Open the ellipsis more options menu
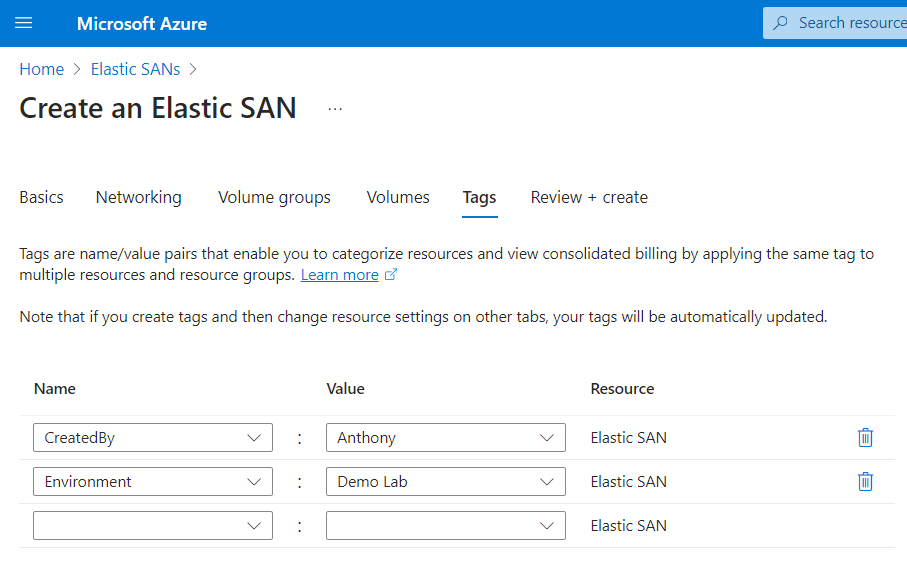 335,109
